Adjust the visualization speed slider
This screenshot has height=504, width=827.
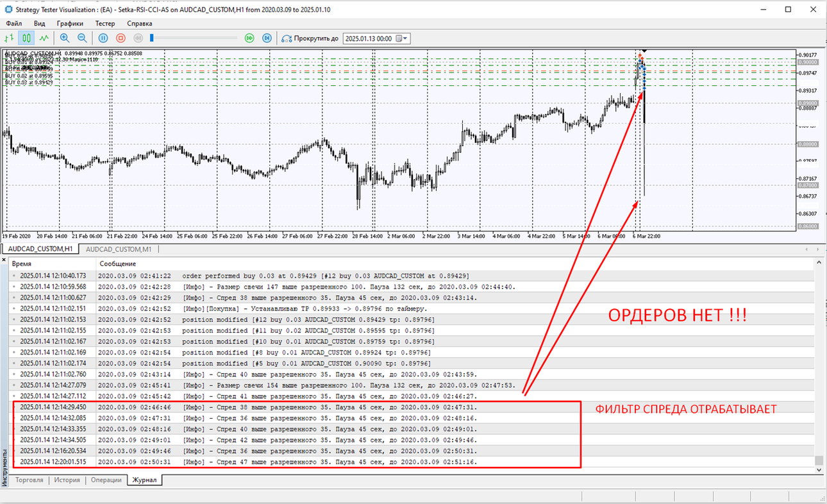(152, 38)
